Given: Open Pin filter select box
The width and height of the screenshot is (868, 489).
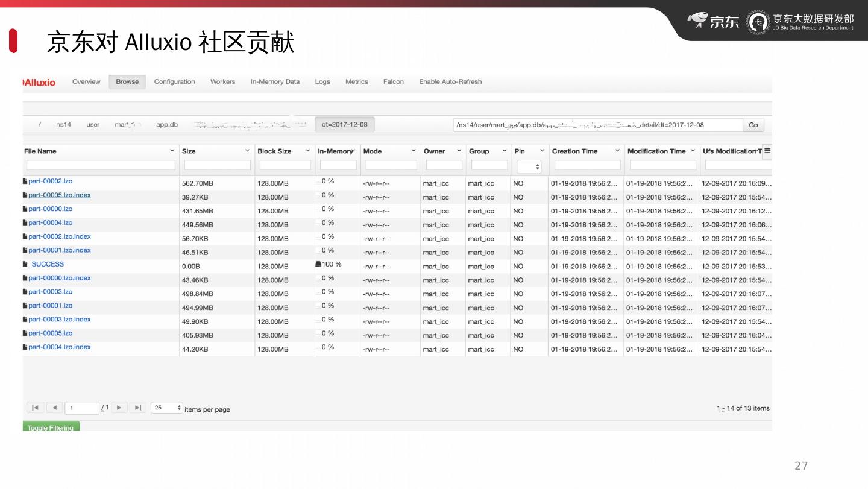Looking at the screenshot, I should 529,166.
